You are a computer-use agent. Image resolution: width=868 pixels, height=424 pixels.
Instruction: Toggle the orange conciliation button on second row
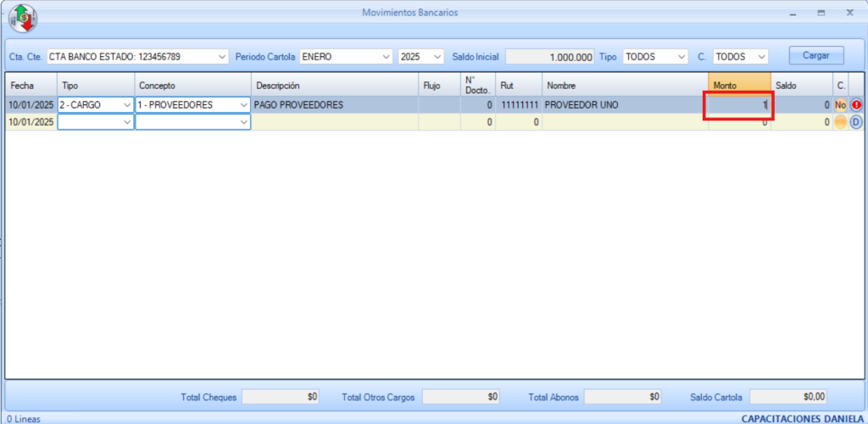click(840, 122)
